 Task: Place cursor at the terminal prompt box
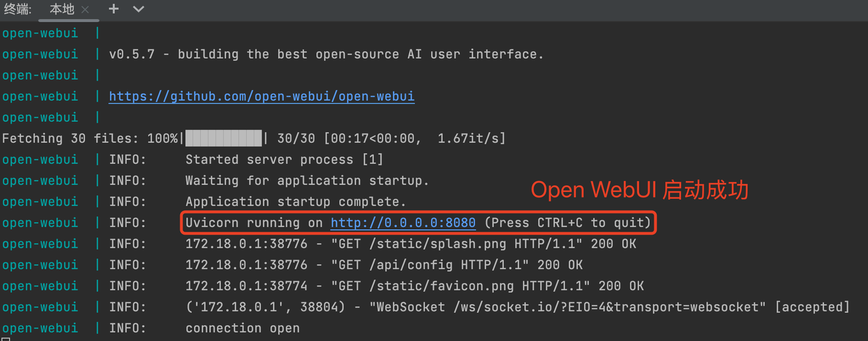(x=5, y=339)
